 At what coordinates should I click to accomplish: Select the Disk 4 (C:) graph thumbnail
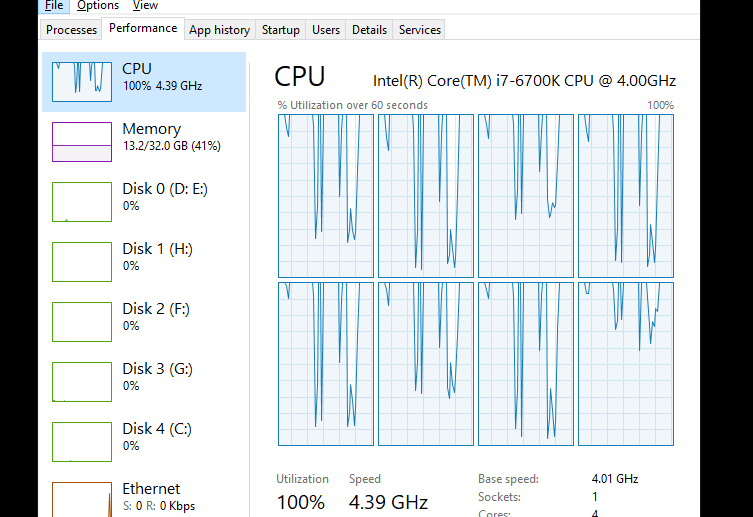82,442
